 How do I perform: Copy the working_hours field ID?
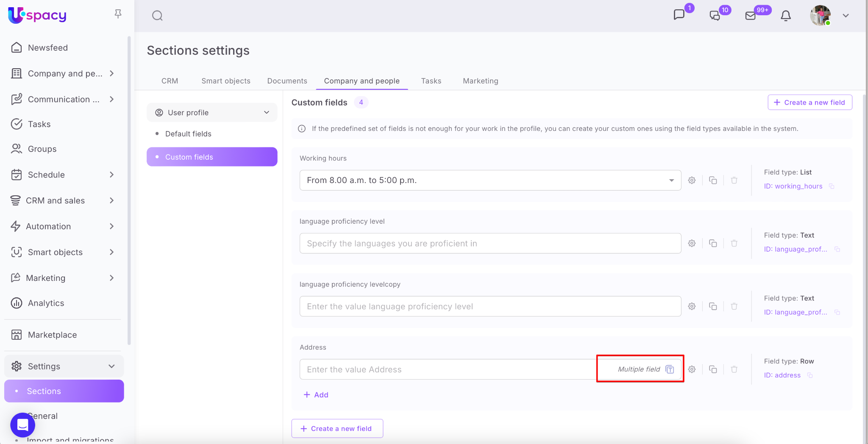[832, 186]
